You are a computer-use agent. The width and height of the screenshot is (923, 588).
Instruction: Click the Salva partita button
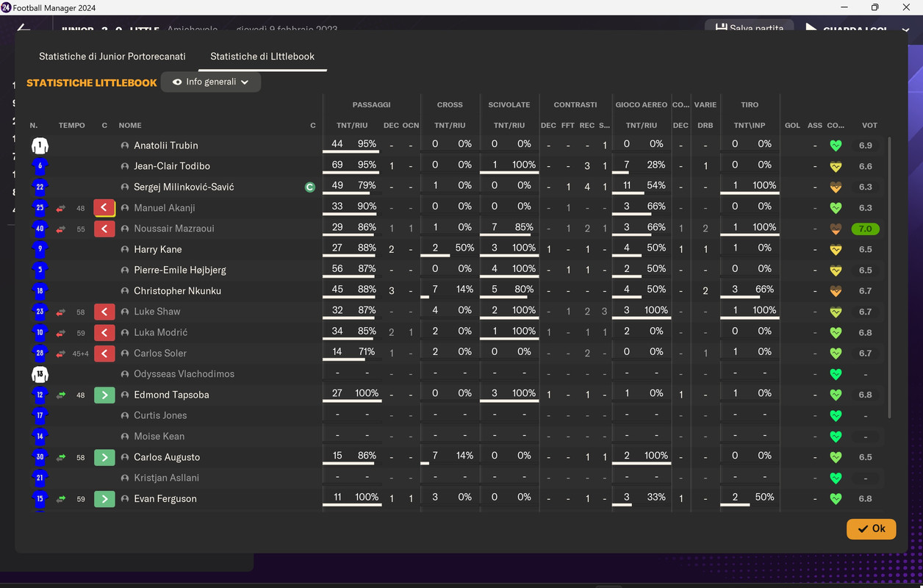point(749,28)
